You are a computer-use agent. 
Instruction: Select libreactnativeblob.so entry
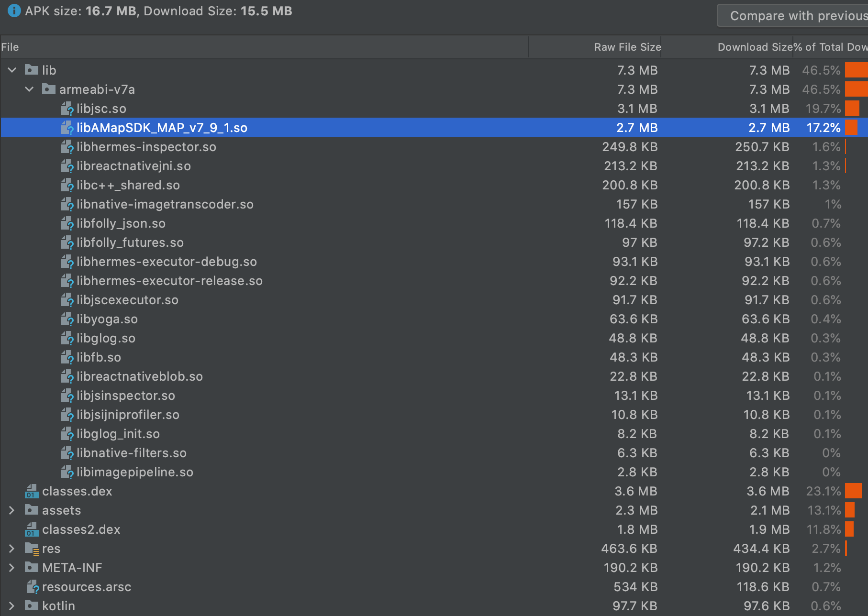(x=434, y=376)
